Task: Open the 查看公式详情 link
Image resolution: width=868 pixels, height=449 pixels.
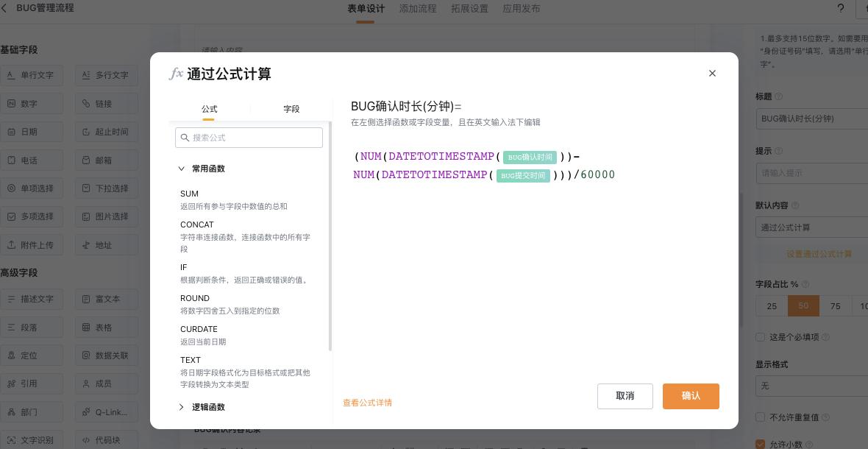Action: [367, 403]
